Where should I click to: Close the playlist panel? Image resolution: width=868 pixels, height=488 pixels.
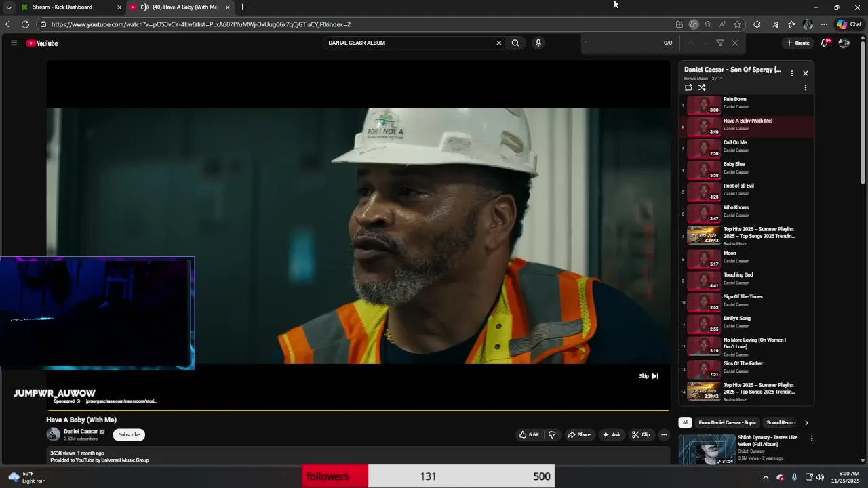click(806, 73)
